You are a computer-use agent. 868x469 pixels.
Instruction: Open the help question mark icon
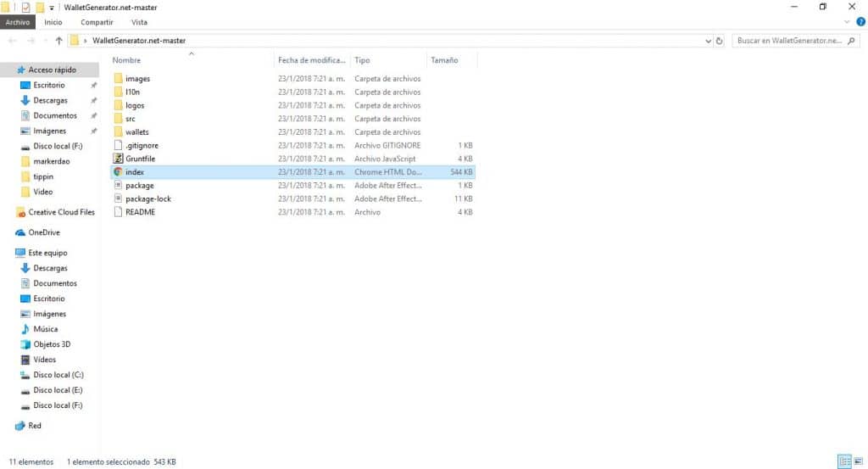pos(861,22)
